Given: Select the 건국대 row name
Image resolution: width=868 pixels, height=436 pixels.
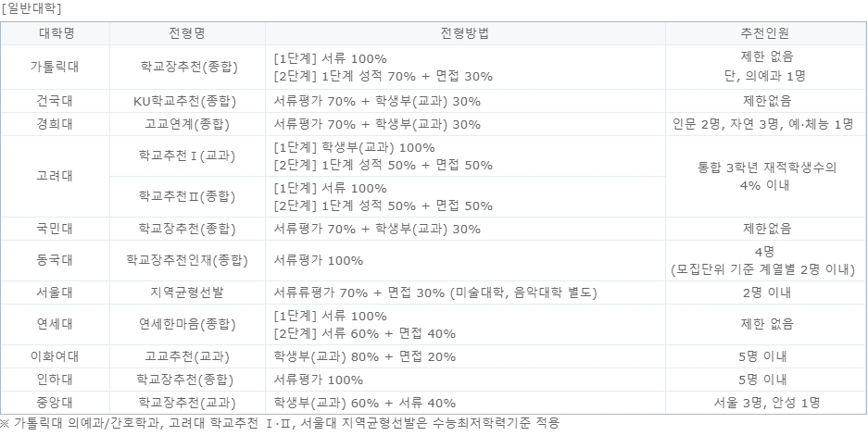Looking at the screenshot, I should tap(55, 101).
